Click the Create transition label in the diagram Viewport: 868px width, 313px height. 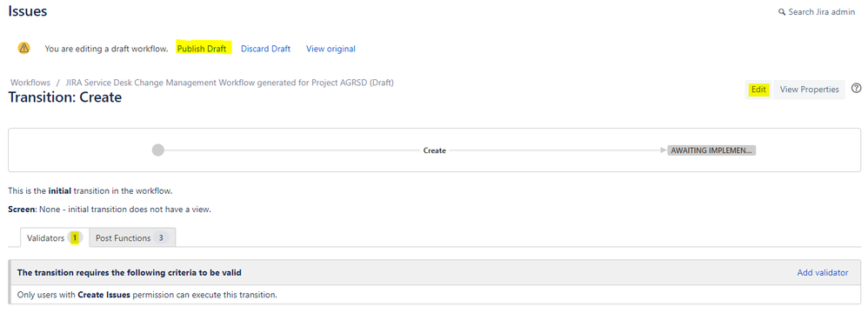[x=435, y=150]
